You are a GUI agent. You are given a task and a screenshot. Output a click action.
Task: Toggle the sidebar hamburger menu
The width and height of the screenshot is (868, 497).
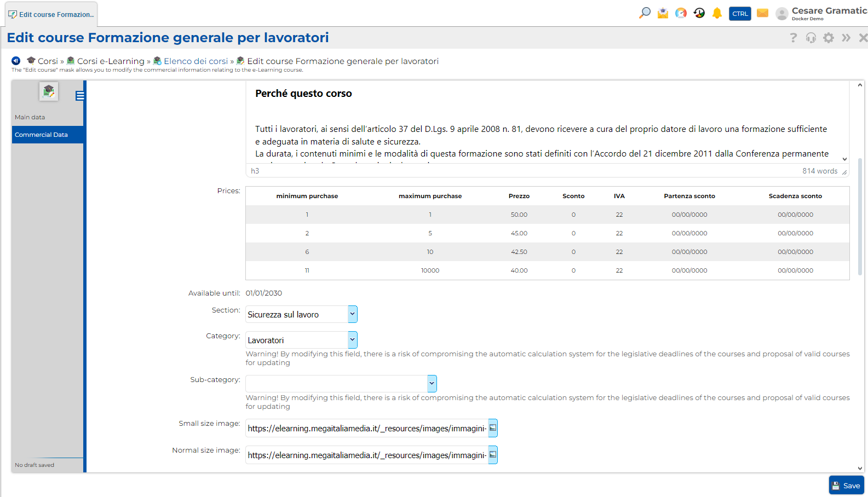(x=80, y=96)
